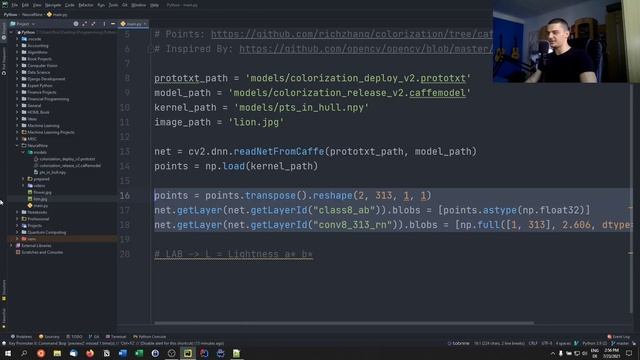Switch to PyCharm taskbar icon
This screenshot has height=360, width=640.
188,353
